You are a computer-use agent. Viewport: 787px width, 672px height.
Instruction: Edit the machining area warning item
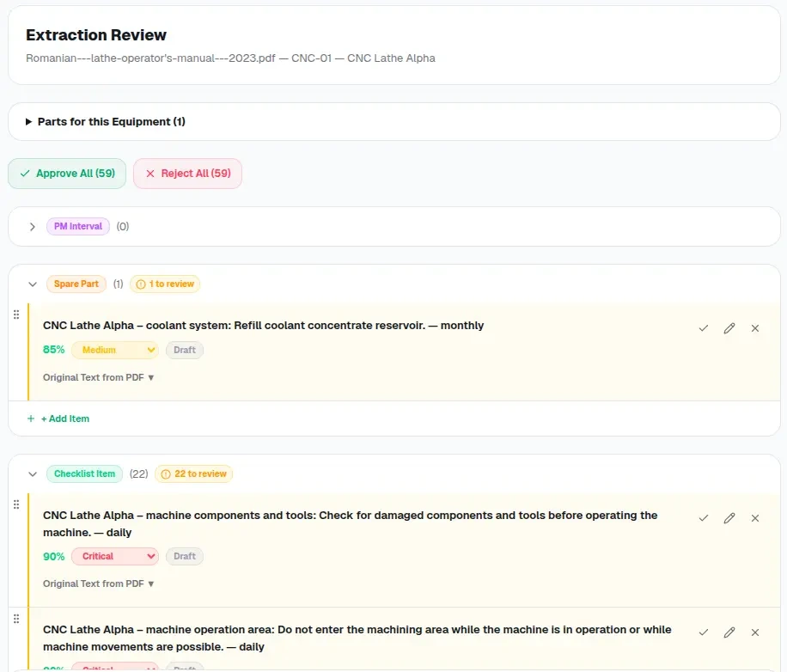click(729, 632)
